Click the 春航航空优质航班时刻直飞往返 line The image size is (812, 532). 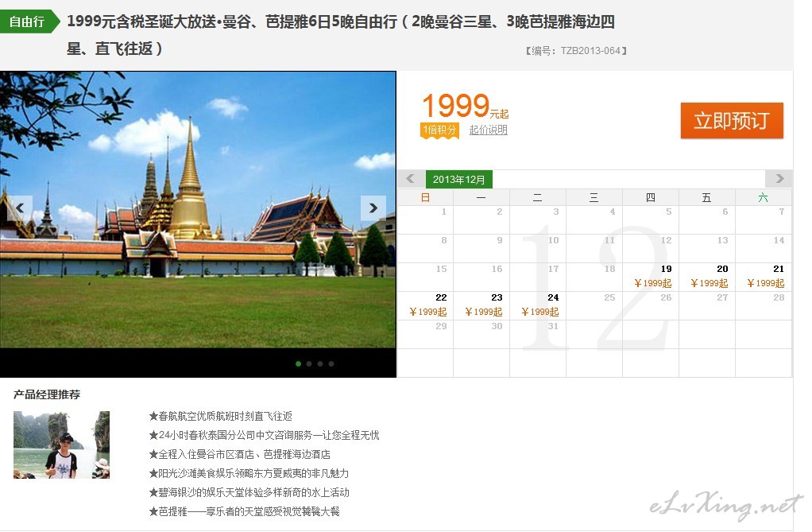tap(221, 417)
